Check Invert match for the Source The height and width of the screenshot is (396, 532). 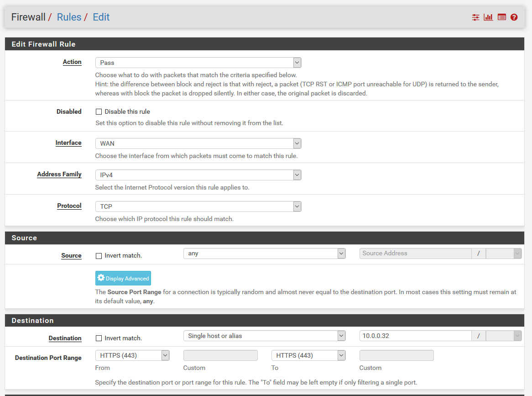[99, 255]
